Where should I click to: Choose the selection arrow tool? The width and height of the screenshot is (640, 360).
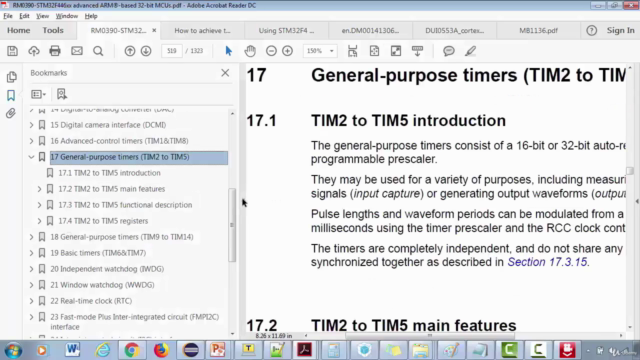pos(229,51)
